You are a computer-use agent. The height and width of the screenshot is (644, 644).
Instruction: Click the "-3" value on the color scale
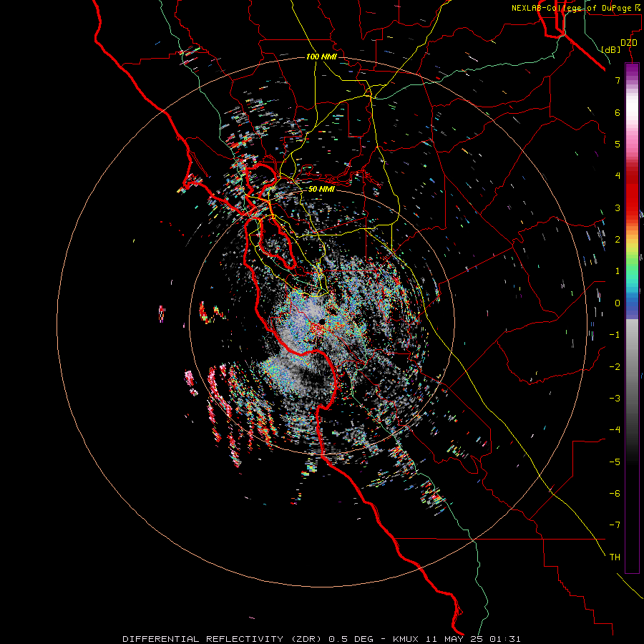615,399
